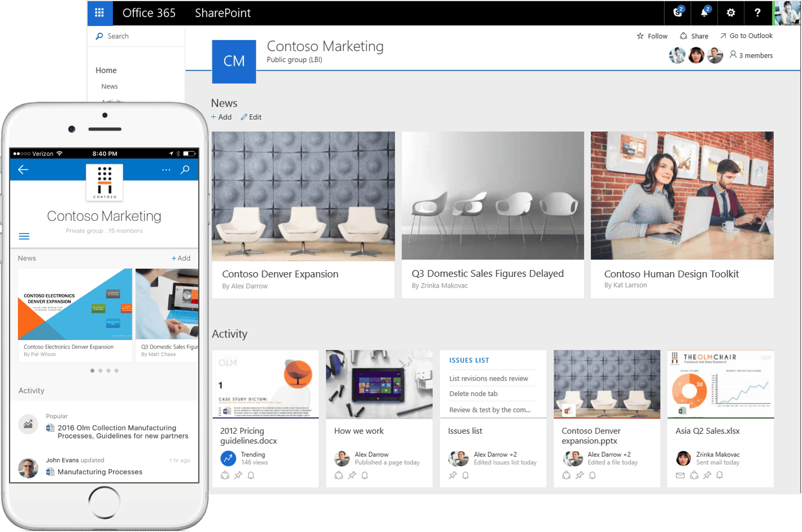Follow the Contoso Marketing site
This screenshot has height=532, width=802.
pos(652,36)
